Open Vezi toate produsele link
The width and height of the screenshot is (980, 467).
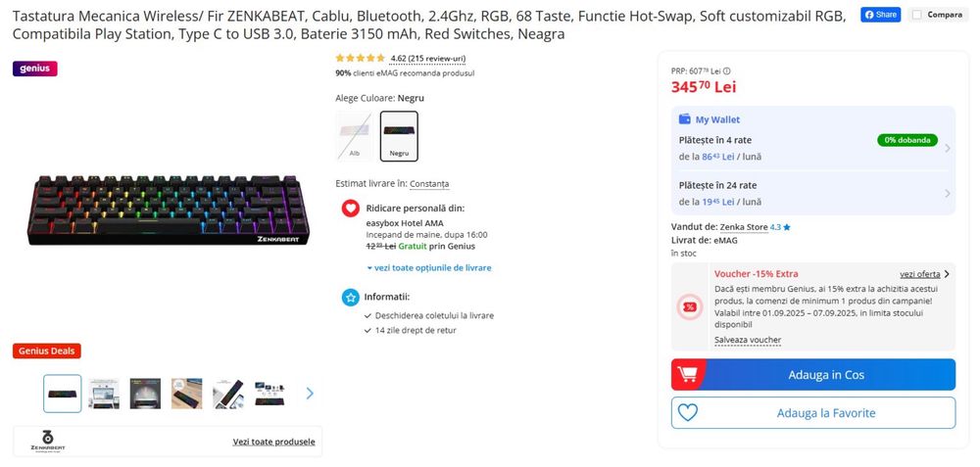273,442
